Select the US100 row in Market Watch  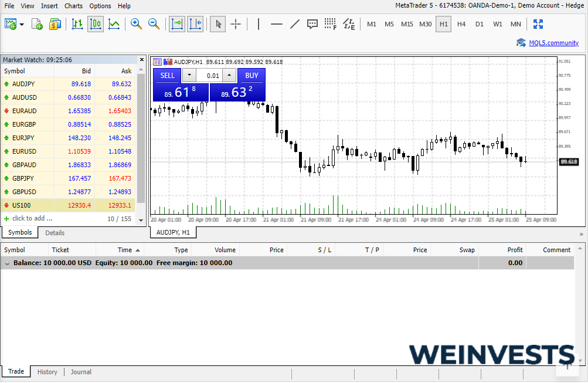coord(68,205)
